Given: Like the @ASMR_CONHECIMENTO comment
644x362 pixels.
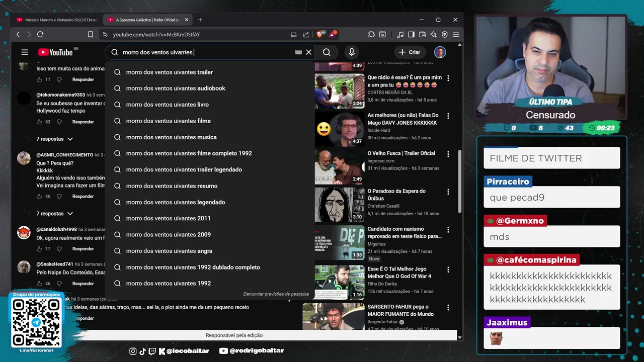Looking at the screenshot, I should pyautogui.click(x=39, y=196).
